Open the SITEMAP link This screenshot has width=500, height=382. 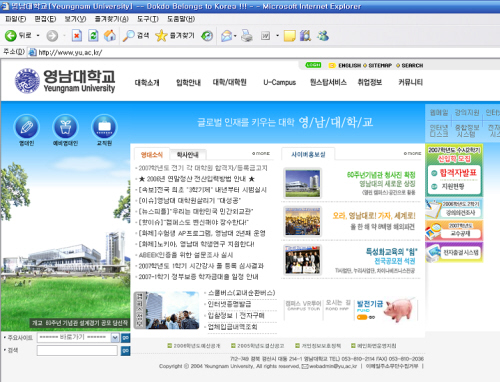[x=380, y=66]
